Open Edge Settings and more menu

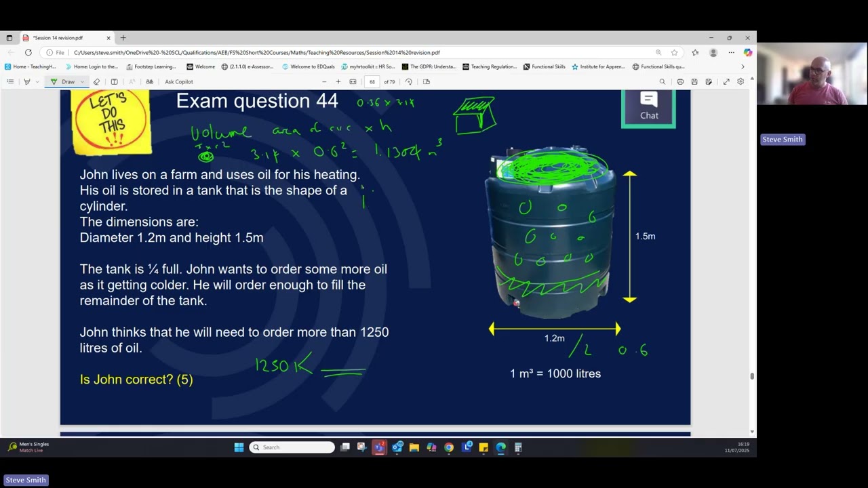731,52
